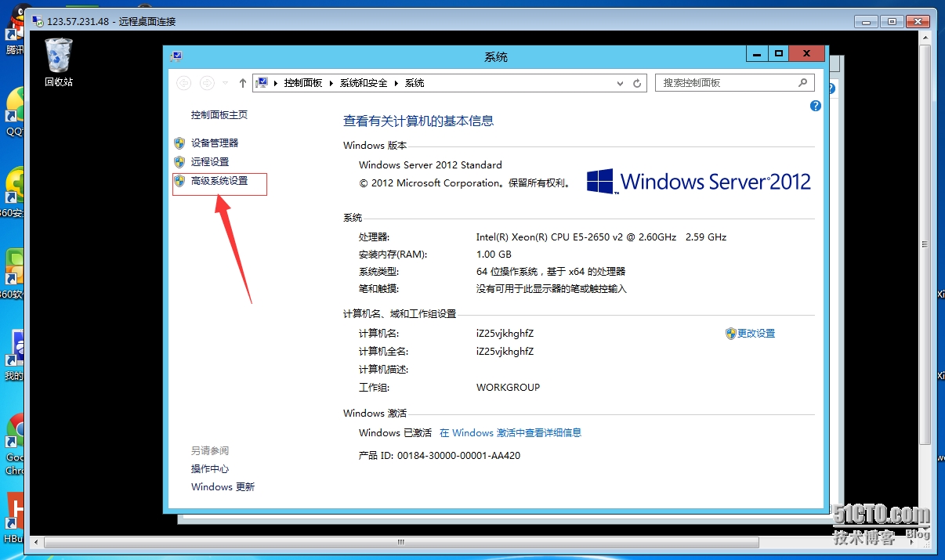Select 系统和安全 in the breadcrumb path

tap(364, 83)
